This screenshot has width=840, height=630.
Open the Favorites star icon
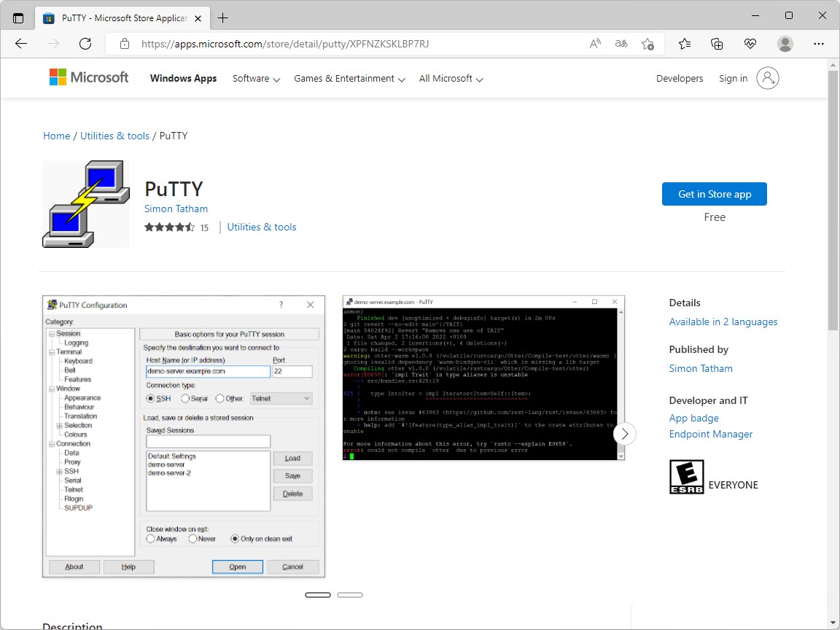(683, 44)
